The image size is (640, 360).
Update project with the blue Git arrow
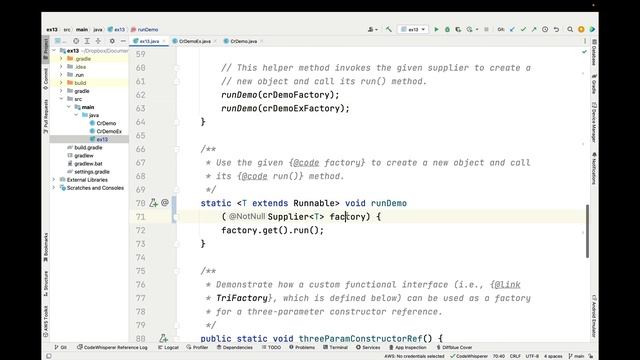tap(512, 29)
